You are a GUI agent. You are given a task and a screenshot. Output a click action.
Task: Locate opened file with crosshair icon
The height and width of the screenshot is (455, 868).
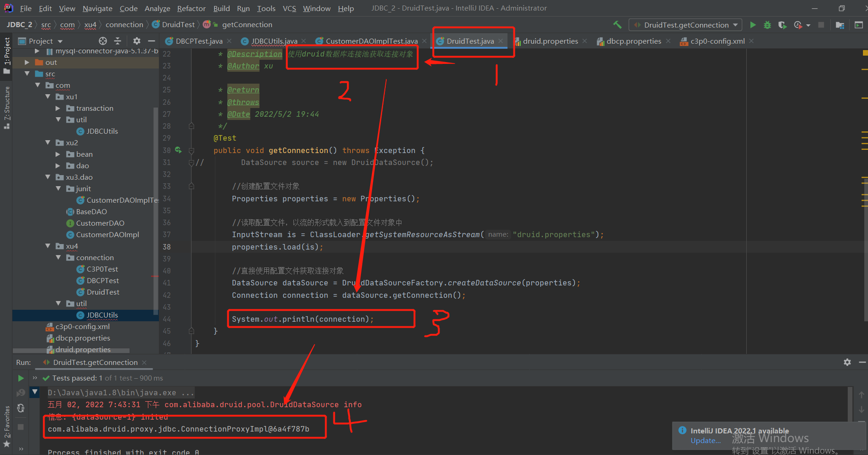tap(103, 41)
